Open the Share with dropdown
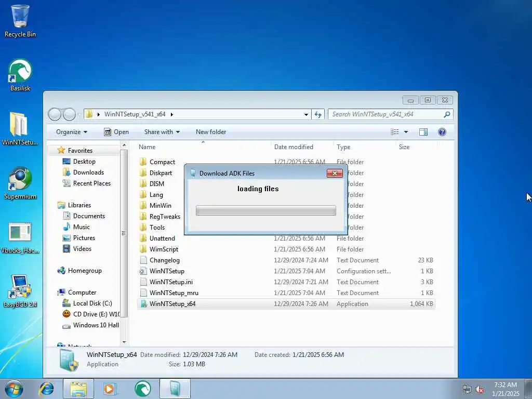 point(162,132)
